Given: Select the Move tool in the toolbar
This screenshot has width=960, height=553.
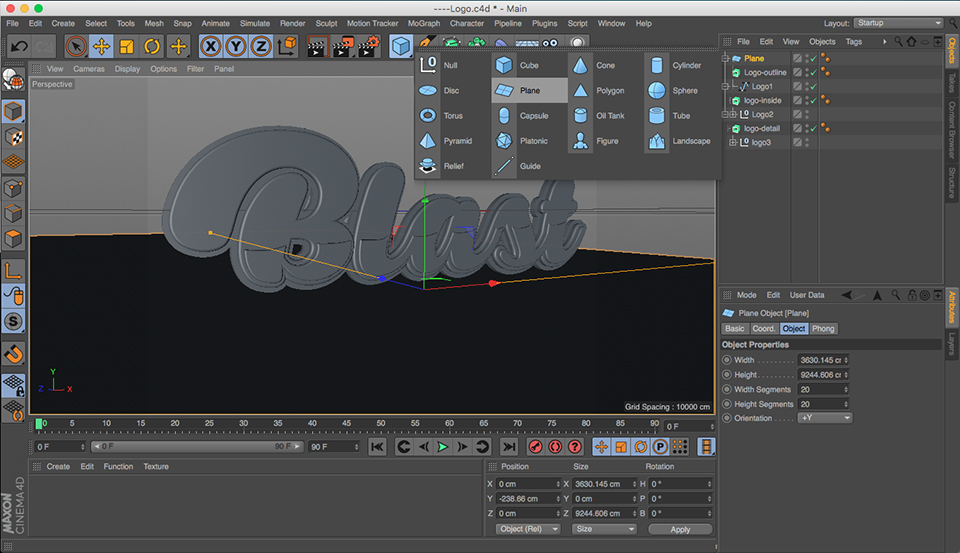Looking at the screenshot, I should pos(101,46).
